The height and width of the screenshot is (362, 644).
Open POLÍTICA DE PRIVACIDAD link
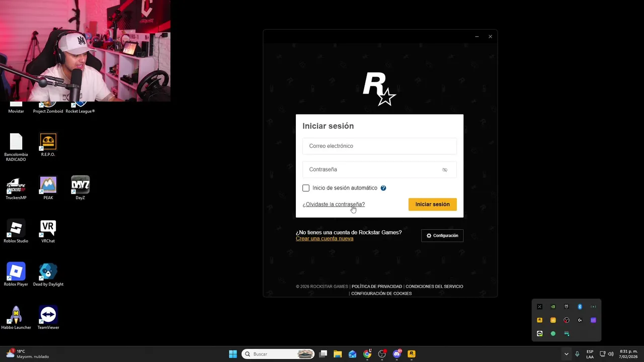(x=377, y=287)
